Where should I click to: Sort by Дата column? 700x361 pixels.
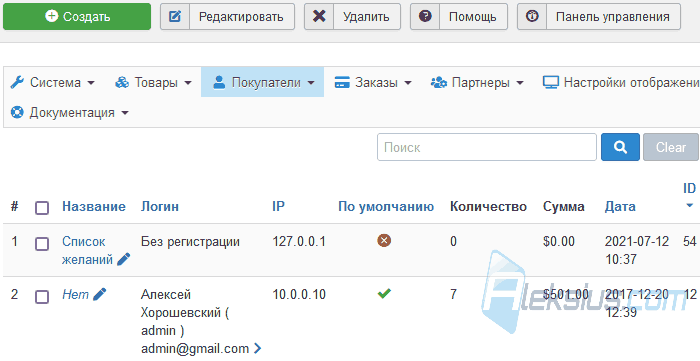[x=620, y=207]
